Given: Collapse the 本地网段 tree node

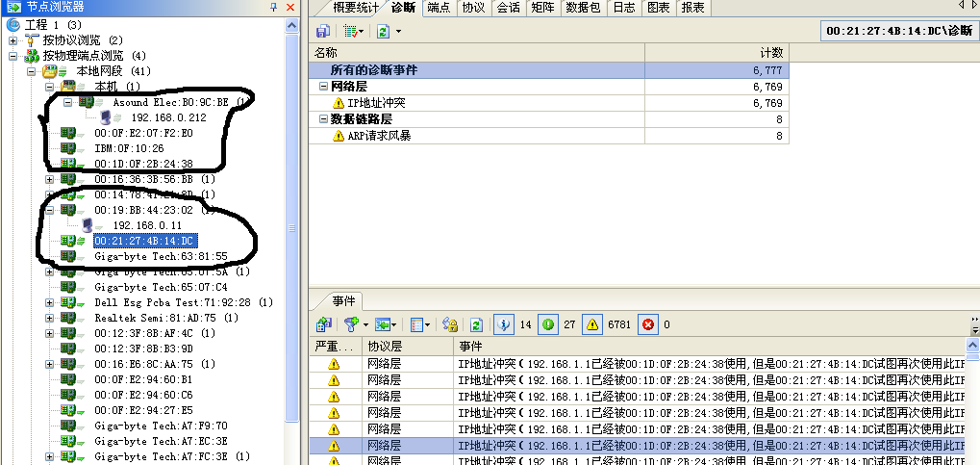Looking at the screenshot, I should pyautogui.click(x=32, y=71).
